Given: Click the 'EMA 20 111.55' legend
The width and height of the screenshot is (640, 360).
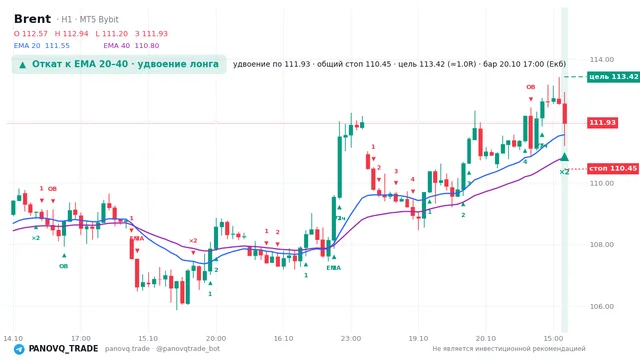Looking at the screenshot, I should tap(42, 46).
